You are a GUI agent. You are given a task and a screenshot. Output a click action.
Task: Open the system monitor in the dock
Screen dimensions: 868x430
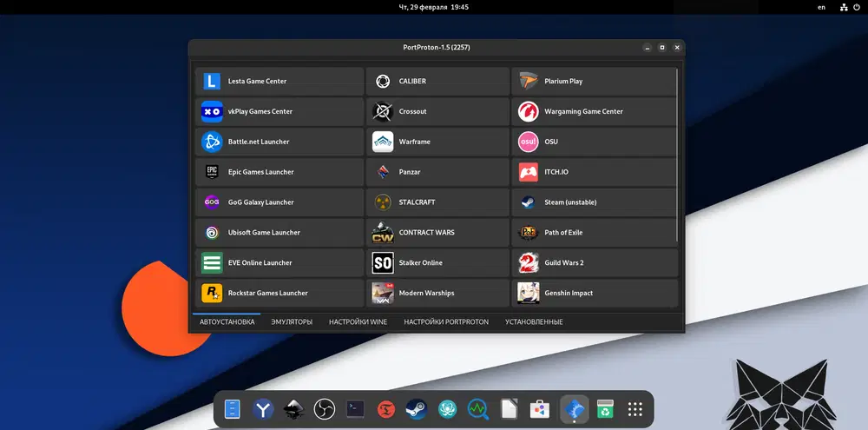477,409
